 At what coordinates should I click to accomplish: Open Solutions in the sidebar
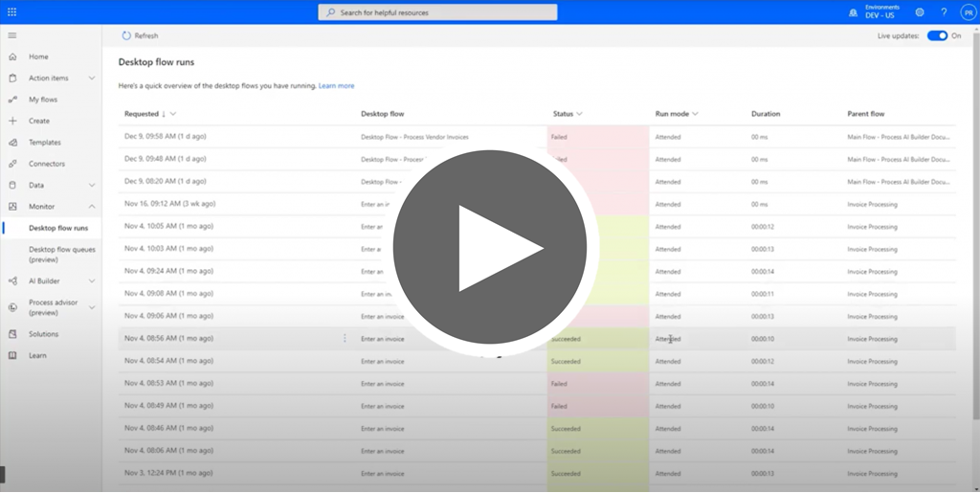coord(44,334)
